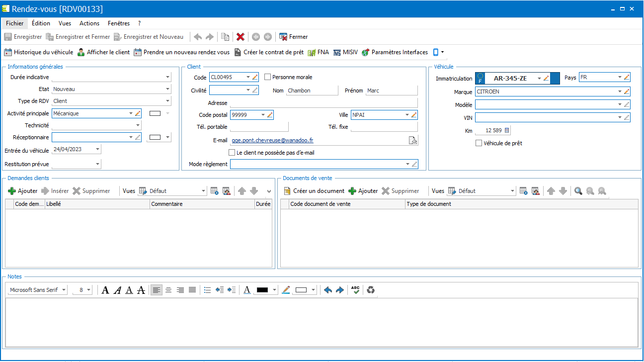This screenshot has height=362, width=644.
Task: Open the Actions menu
Action: [89, 23]
